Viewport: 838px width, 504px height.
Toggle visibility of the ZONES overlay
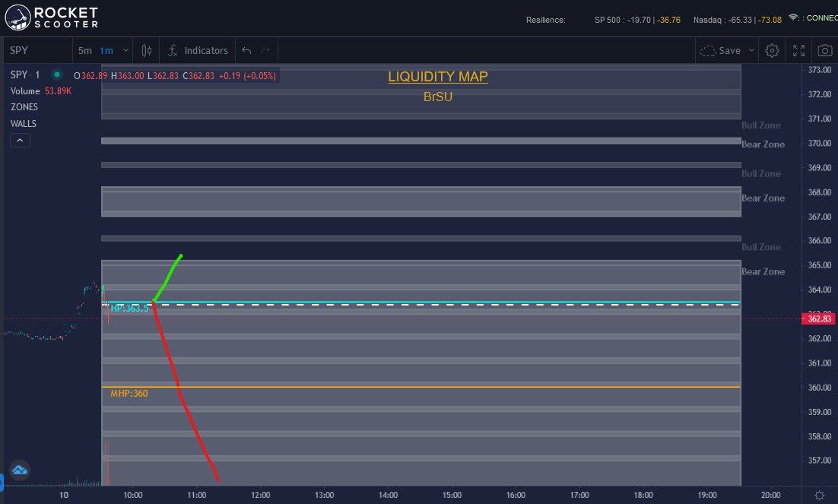[24, 106]
